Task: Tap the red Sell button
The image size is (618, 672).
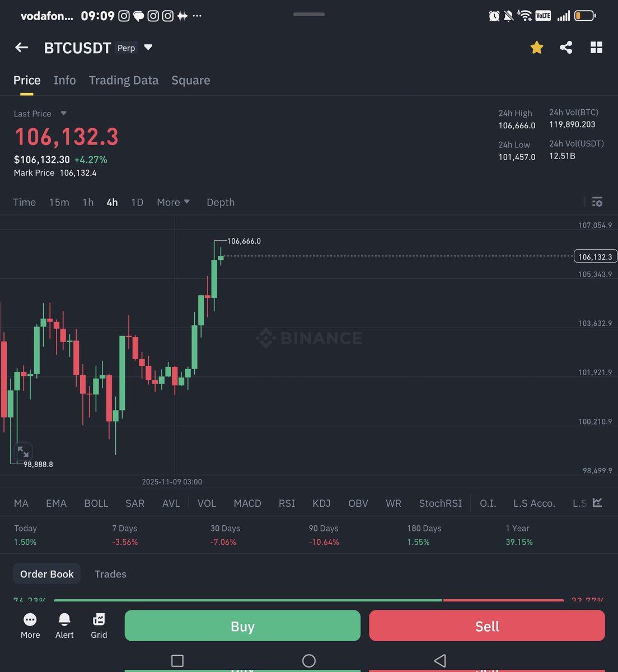Action: click(x=487, y=626)
